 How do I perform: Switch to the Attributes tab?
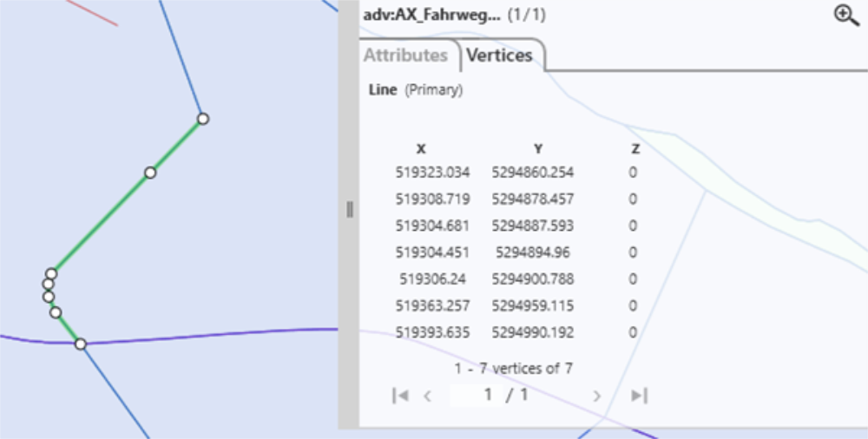tap(405, 56)
